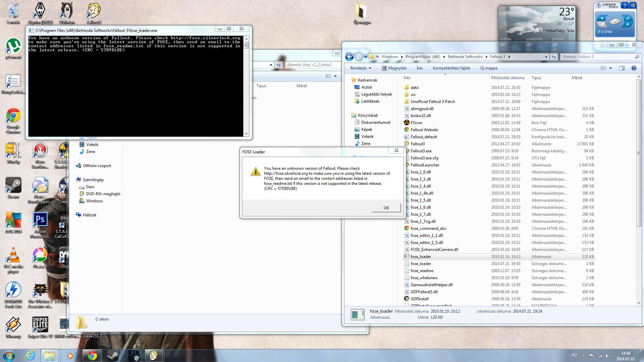The image size is (644, 362).
Task: Sort by Típus column in Fallout 3 window
Action: point(549,77)
